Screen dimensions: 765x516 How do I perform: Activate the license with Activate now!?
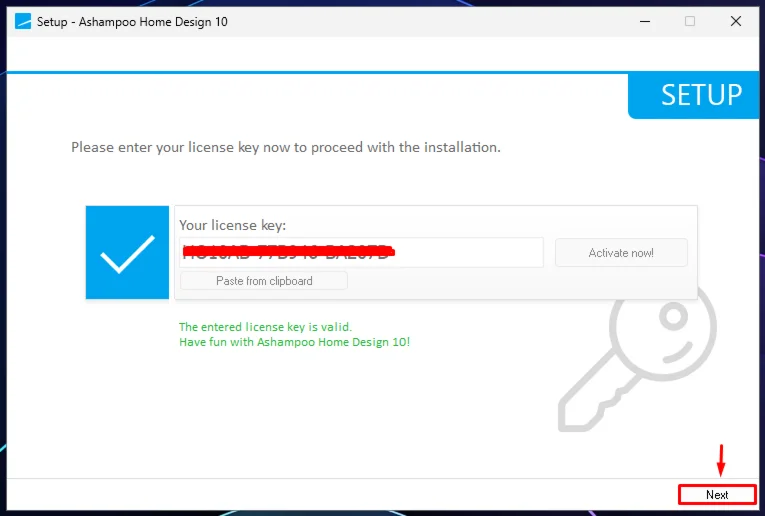tap(621, 253)
